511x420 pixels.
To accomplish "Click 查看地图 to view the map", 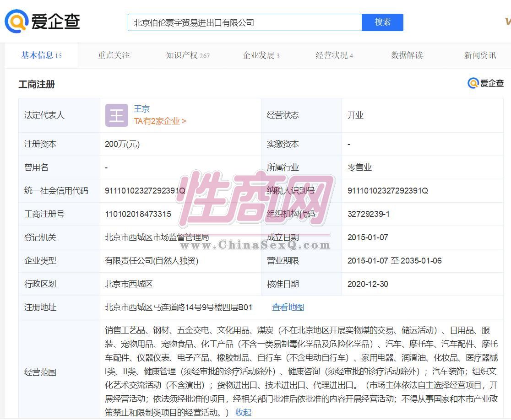I will tap(288, 307).
